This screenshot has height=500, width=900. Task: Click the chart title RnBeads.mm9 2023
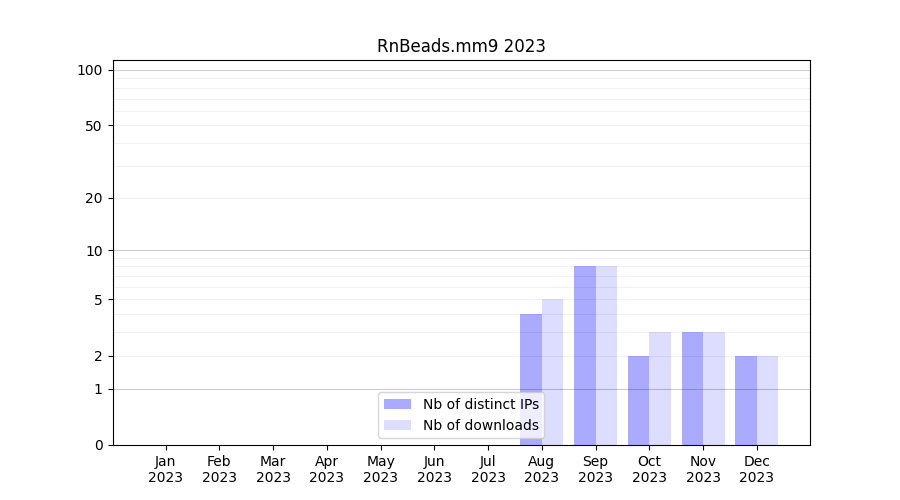coord(461,46)
